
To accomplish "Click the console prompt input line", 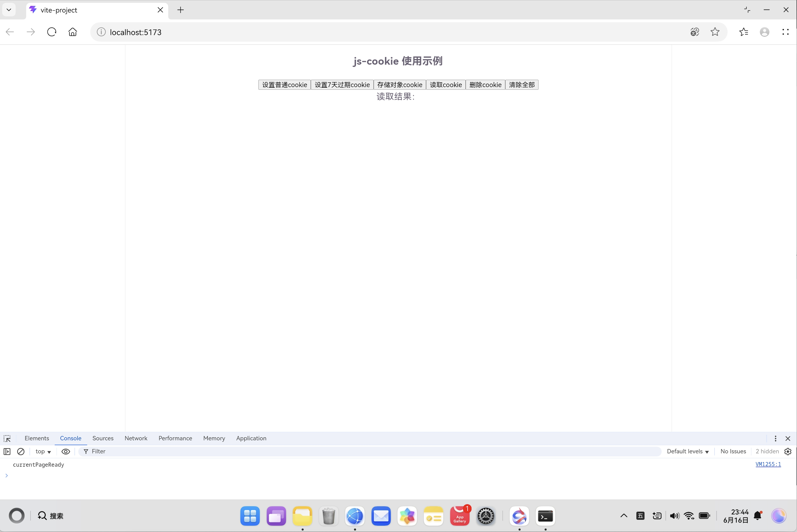I will [398, 475].
